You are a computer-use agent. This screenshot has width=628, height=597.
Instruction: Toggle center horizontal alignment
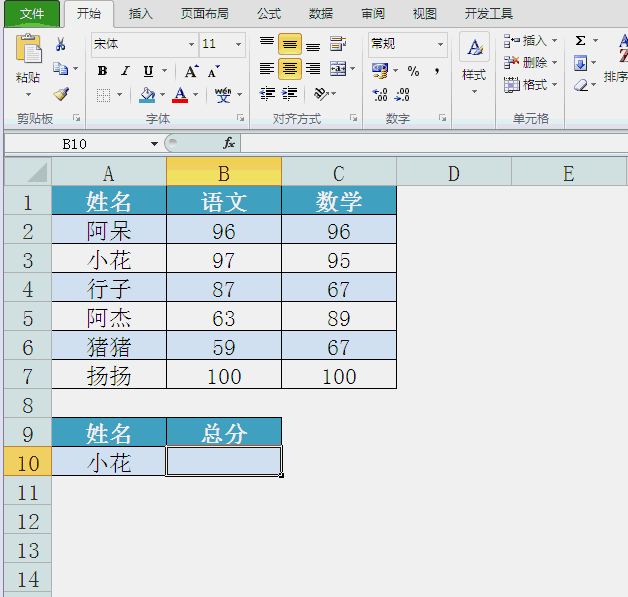(290, 69)
